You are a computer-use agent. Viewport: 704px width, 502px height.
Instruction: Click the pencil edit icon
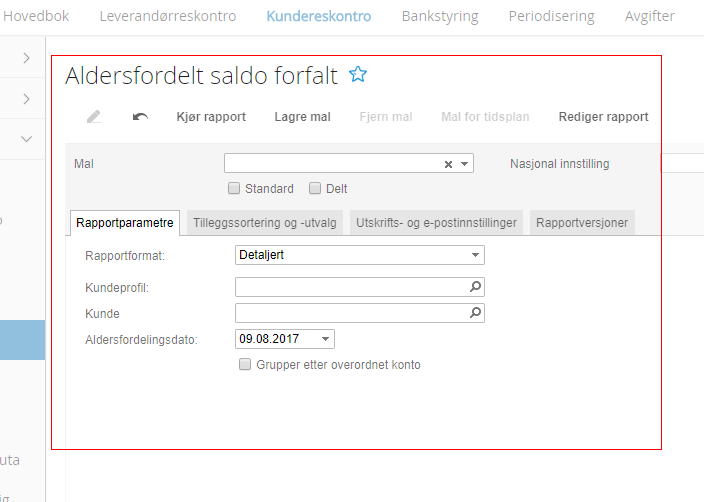click(x=94, y=117)
